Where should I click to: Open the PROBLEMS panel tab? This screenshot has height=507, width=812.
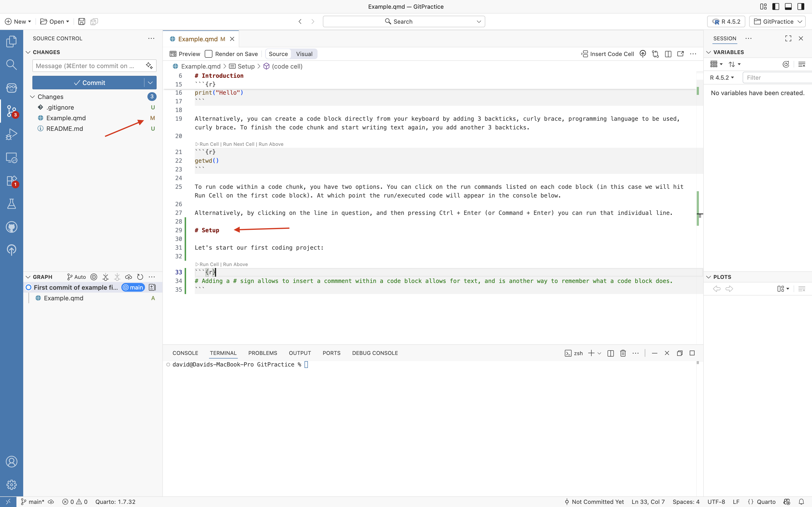point(262,353)
